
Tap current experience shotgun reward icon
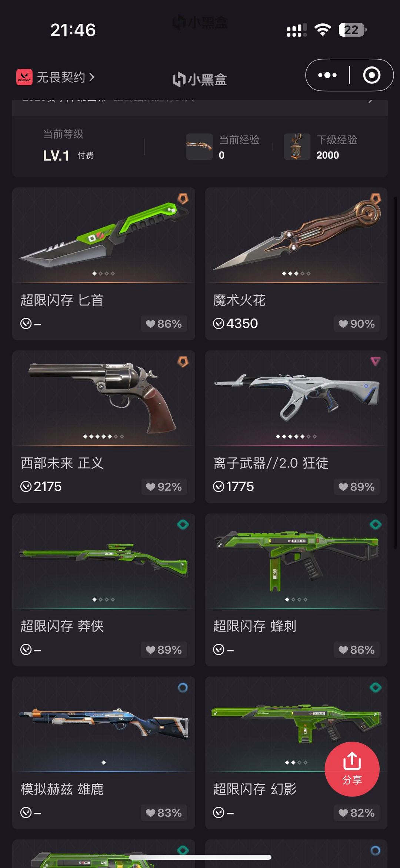(199, 146)
